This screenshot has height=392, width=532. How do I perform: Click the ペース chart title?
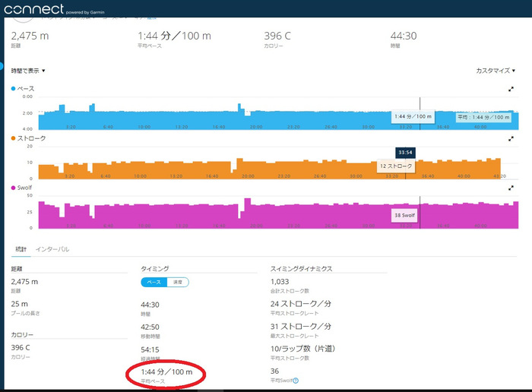click(x=26, y=89)
